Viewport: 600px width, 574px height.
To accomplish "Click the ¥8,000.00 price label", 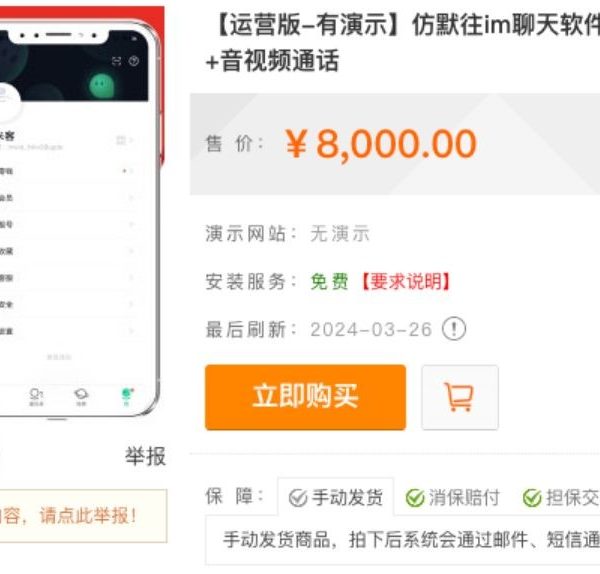I will [381, 144].
